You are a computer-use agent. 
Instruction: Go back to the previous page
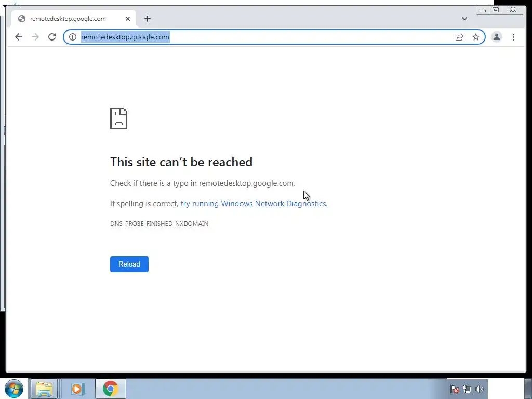[19, 37]
